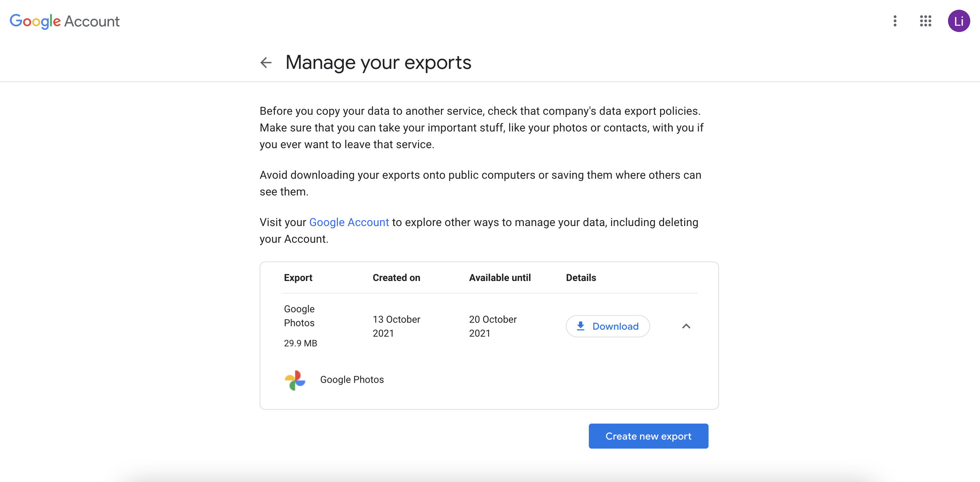Click the Google Photos pinwheel icon

(x=295, y=380)
